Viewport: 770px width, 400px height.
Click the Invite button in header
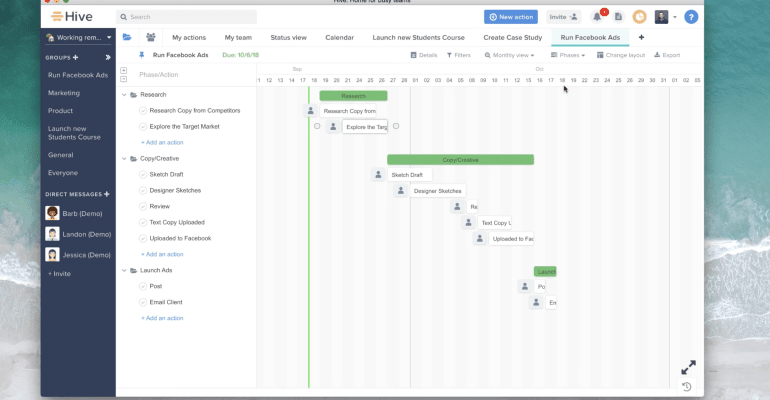pyautogui.click(x=563, y=17)
